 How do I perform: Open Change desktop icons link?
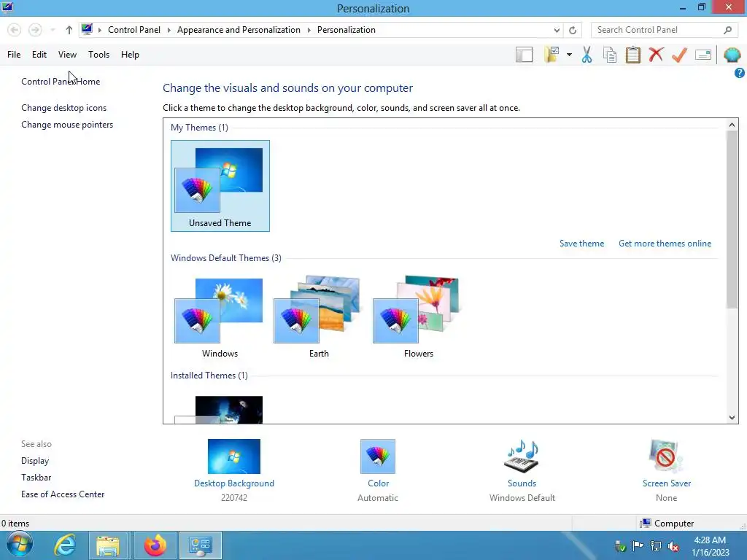click(x=64, y=108)
